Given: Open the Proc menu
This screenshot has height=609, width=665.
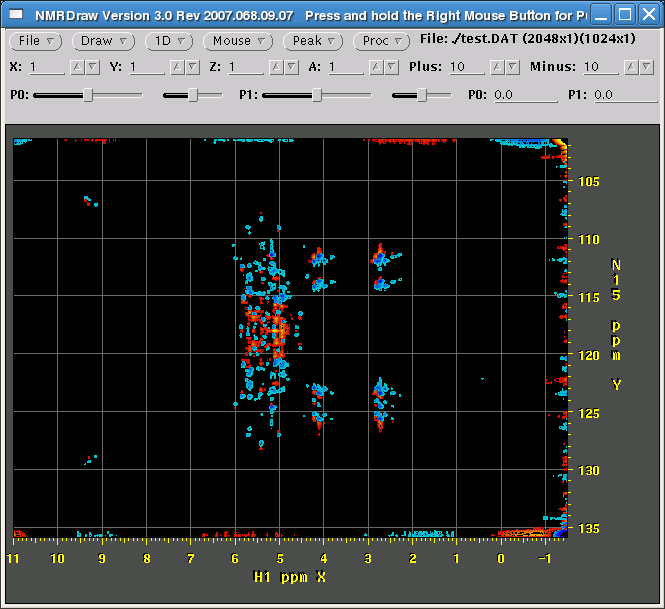Looking at the screenshot, I should tap(382, 41).
